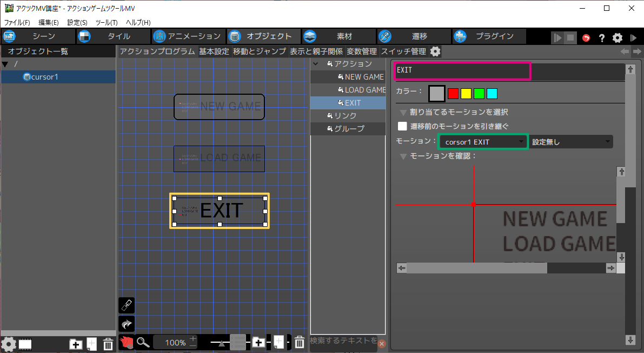Add new folder in object list panel
Screen dimensions: 644x353
tap(76, 344)
